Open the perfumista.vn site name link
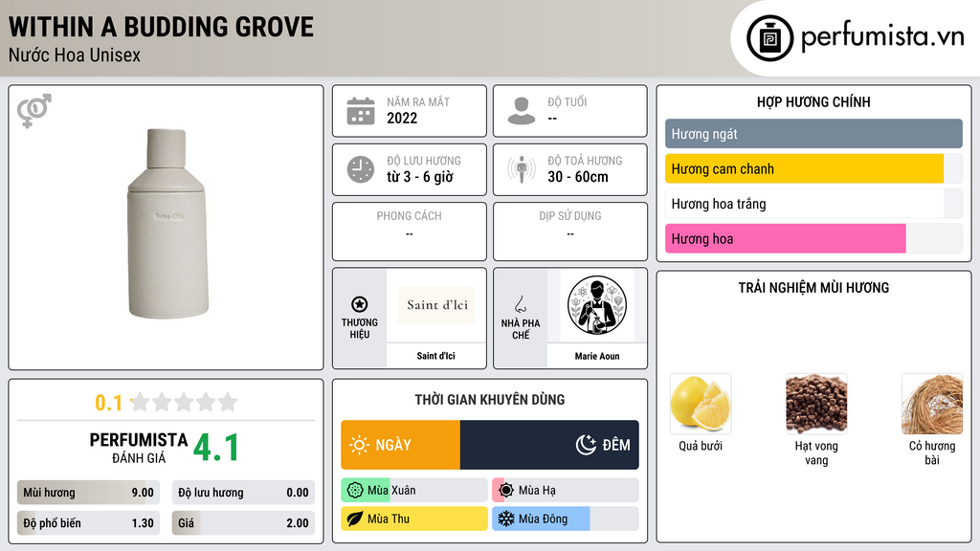The image size is (980, 551). point(882,36)
